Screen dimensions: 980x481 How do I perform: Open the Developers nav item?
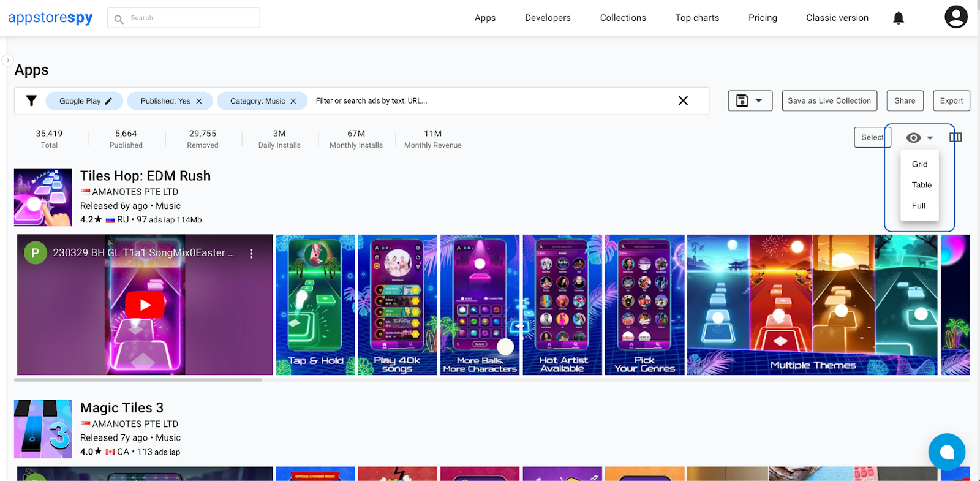(x=548, y=18)
